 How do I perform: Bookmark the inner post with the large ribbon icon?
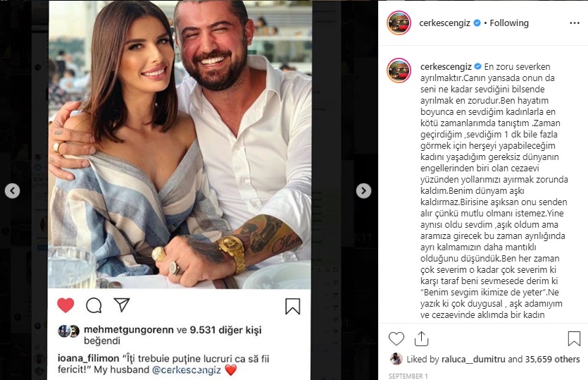[292, 306]
